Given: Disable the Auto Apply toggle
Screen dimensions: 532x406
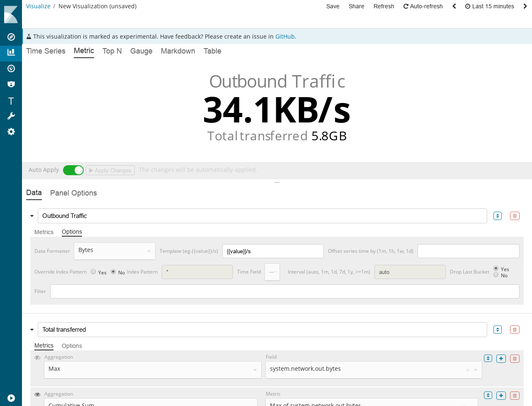Looking at the screenshot, I should tap(73, 170).
